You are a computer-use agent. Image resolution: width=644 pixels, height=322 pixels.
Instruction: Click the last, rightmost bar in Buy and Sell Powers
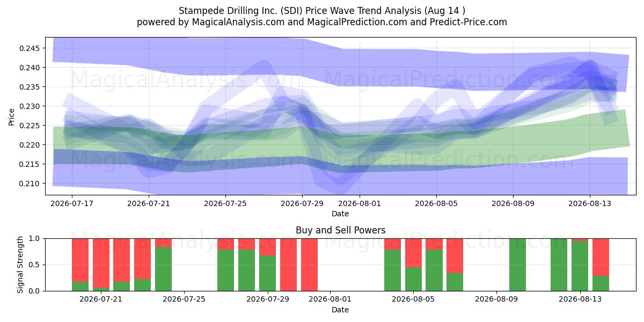tap(601, 265)
